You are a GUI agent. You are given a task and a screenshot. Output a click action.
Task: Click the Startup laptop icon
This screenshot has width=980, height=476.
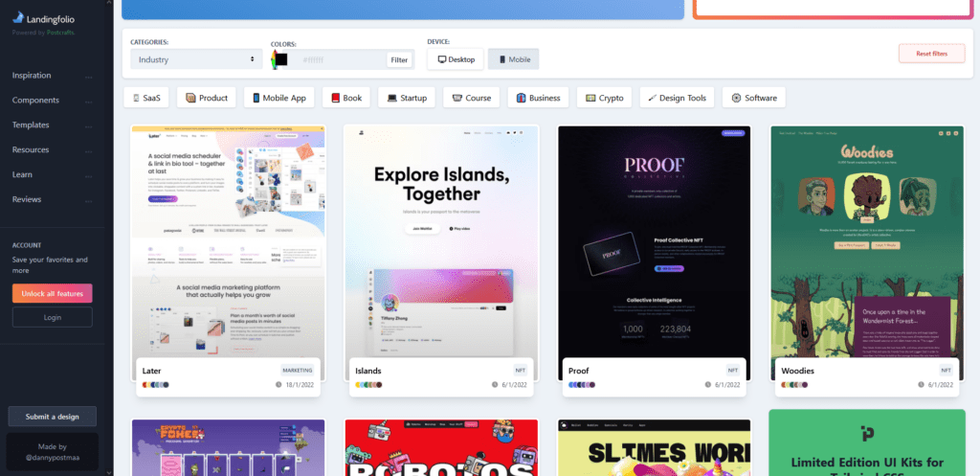[391, 99]
